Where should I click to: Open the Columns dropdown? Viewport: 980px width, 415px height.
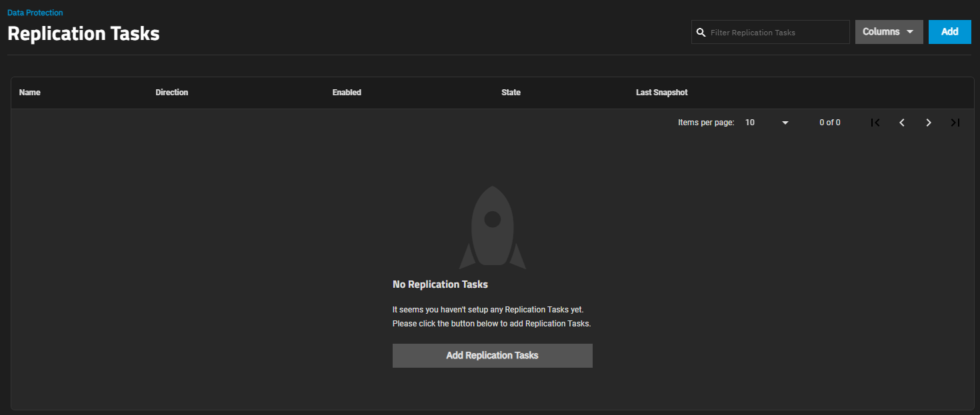(x=889, y=32)
